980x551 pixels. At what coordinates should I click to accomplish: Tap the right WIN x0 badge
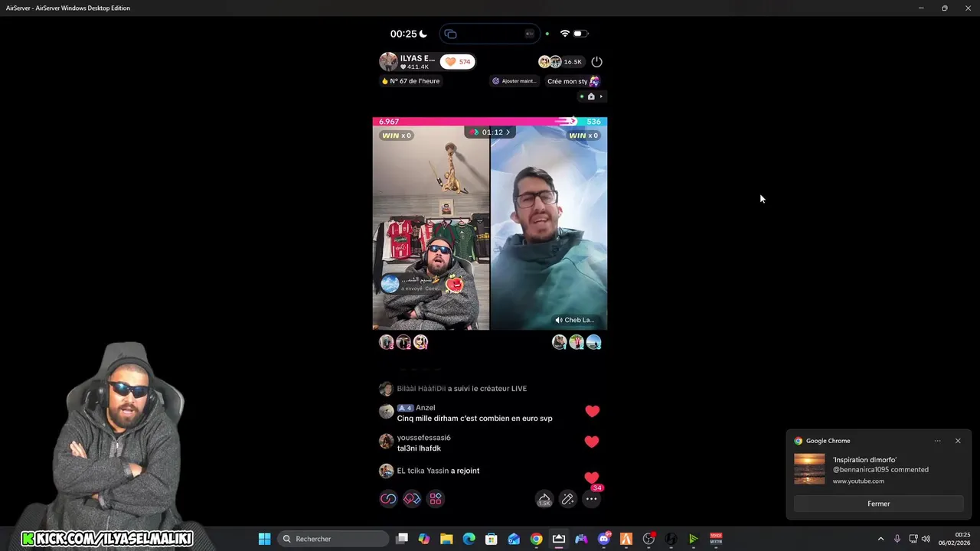(x=583, y=135)
